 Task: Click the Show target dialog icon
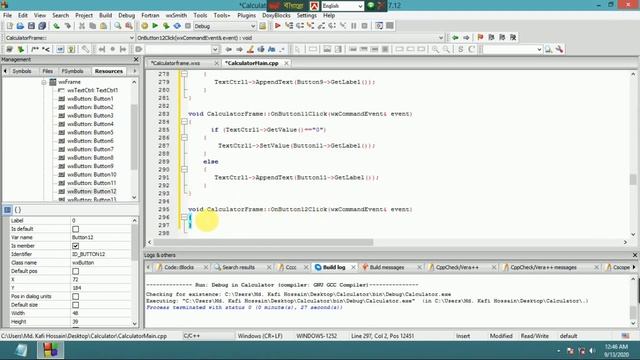(262, 26)
